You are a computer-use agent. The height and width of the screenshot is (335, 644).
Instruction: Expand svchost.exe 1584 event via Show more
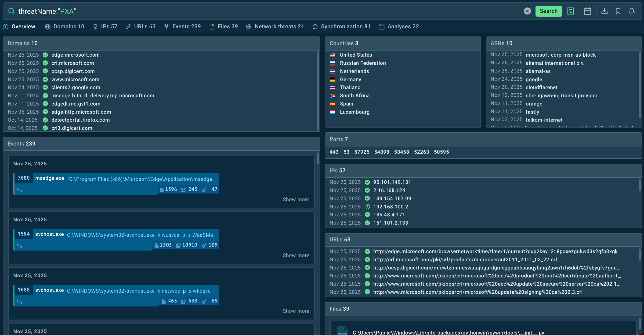(296, 255)
